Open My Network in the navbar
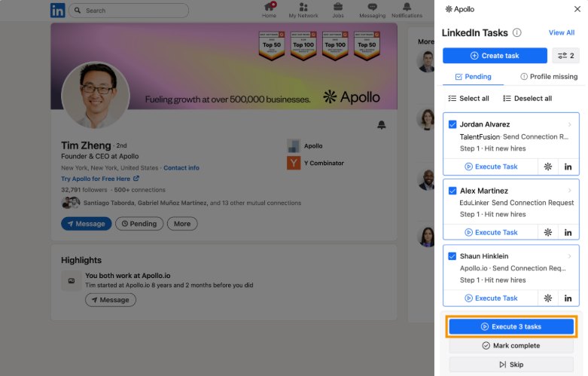The height and width of the screenshot is (376, 588). pyautogui.click(x=303, y=10)
